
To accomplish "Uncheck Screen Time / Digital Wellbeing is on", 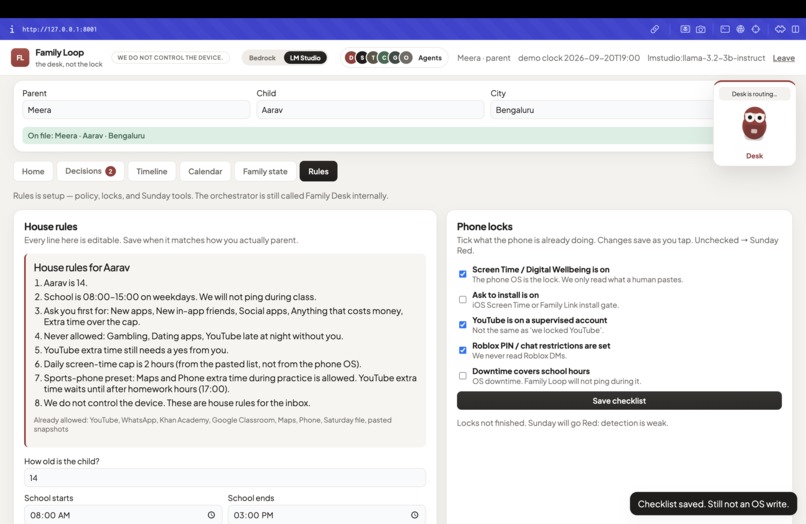I will point(463,274).
